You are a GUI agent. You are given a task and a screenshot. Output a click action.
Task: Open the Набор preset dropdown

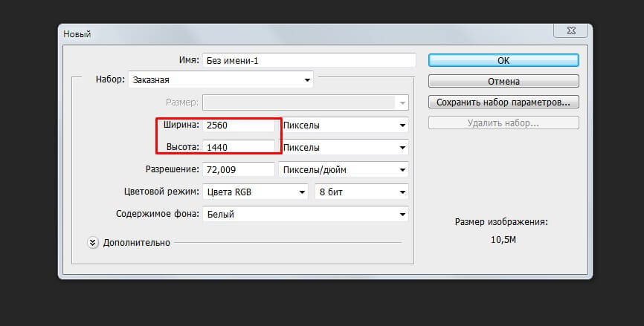coord(221,79)
